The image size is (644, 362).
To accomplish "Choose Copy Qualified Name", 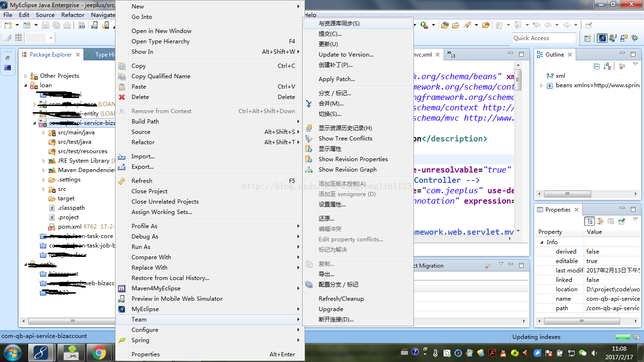I will [x=209, y=76].
